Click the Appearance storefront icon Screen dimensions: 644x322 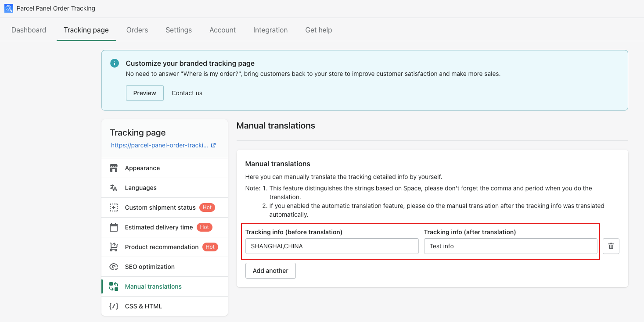(x=114, y=168)
